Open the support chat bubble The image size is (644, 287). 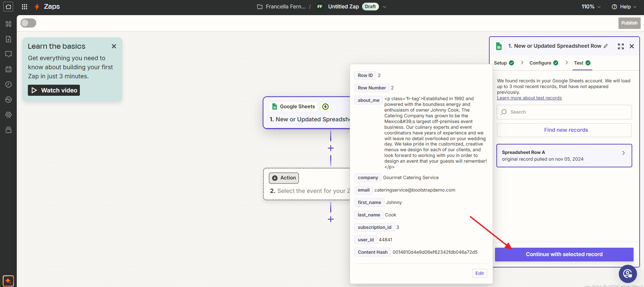pyautogui.click(x=628, y=274)
